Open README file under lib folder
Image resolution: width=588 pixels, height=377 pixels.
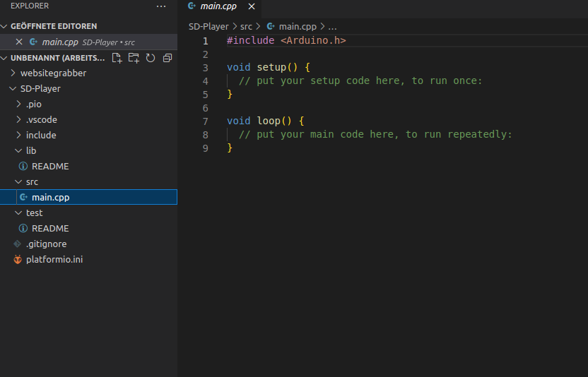[x=50, y=167]
